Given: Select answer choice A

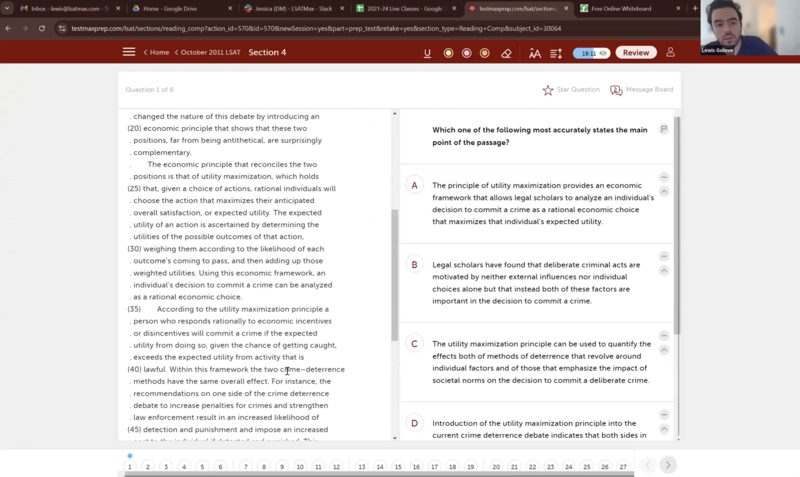Looking at the screenshot, I should (414, 185).
